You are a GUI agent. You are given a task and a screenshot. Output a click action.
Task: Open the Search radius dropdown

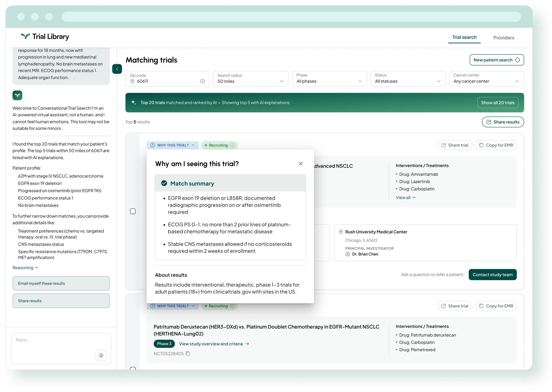pos(251,79)
